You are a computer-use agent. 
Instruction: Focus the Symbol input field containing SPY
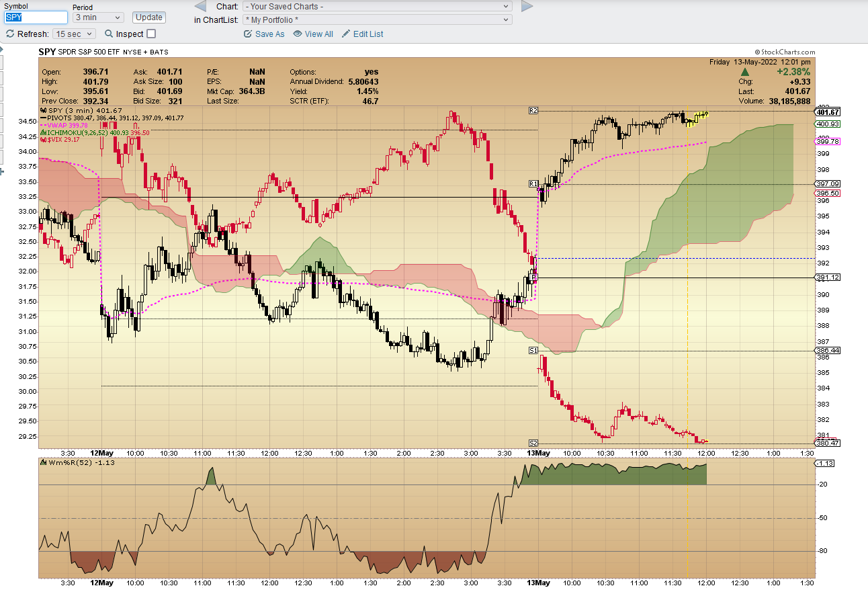pos(36,17)
